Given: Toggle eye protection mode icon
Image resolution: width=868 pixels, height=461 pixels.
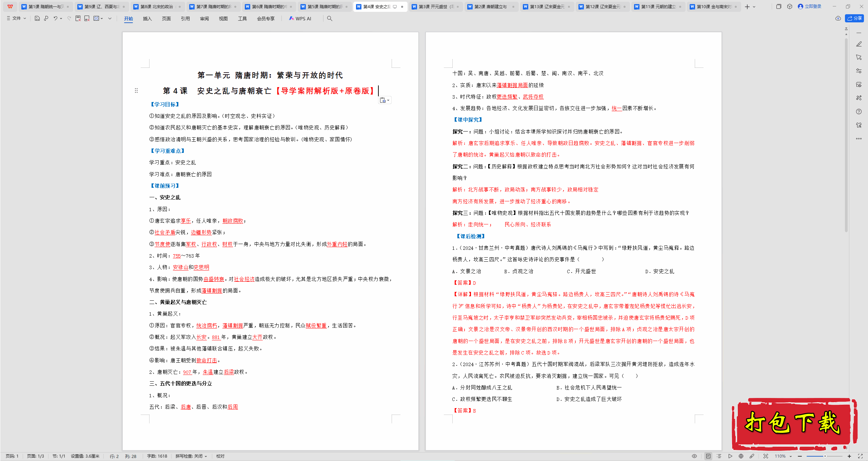Looking at the screenshot, I should (694, 456).
